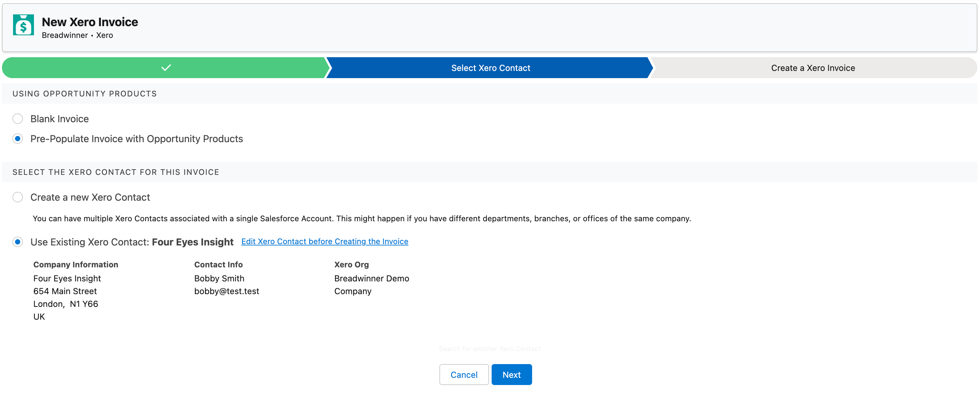Click the multiple Xero Contacts help paragraph
980x402 pixels.
tap(362, 218)
